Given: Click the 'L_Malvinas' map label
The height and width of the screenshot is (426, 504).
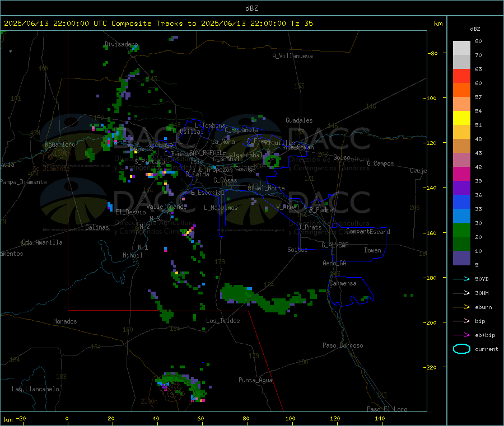Looking at the screenshot, I should (x=221, y=208).
